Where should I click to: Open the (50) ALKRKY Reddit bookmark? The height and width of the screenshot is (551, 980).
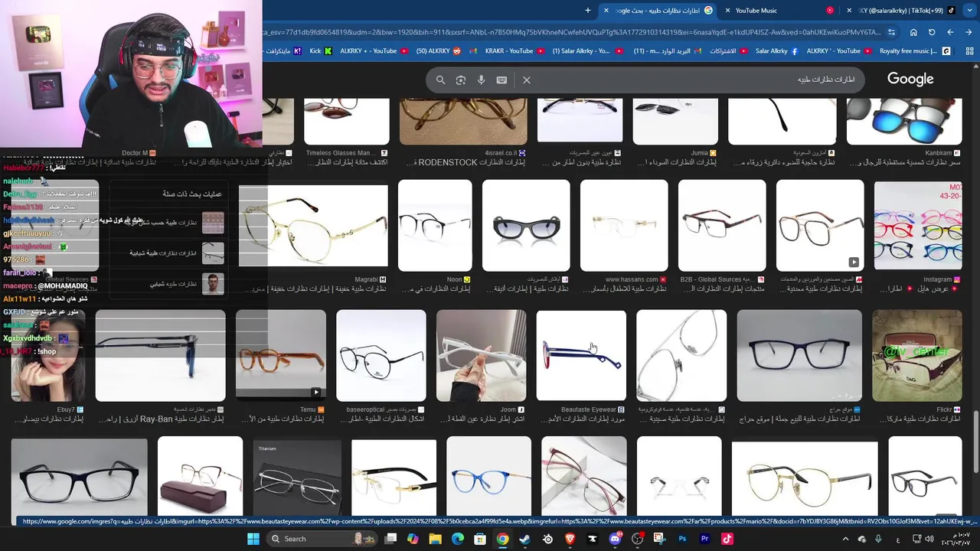click(x=439, y=51)
